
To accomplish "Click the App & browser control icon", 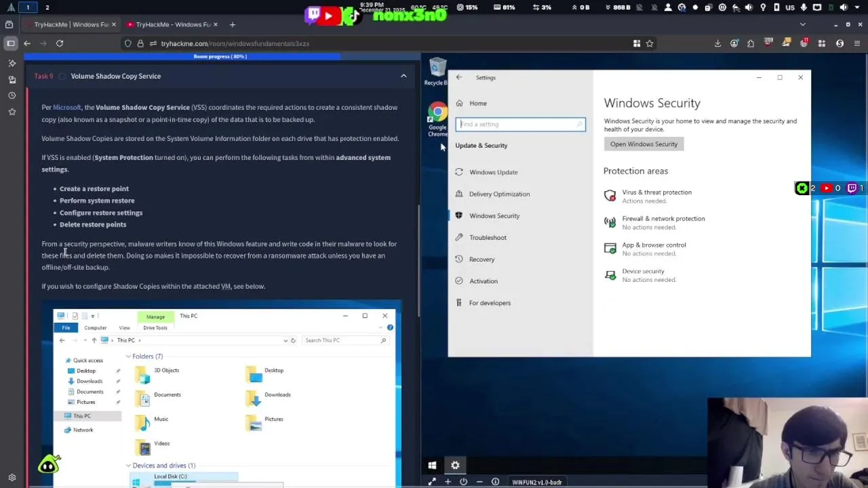I will click(x=610, y=249).
